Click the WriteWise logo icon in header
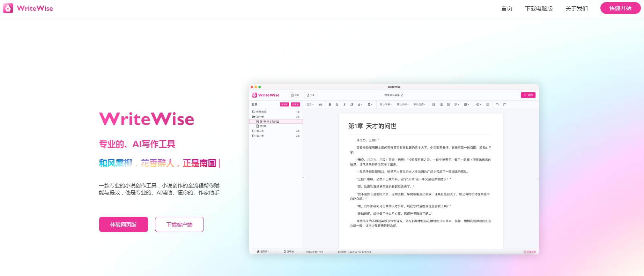644x276 pixels. (x=8, y=8)
